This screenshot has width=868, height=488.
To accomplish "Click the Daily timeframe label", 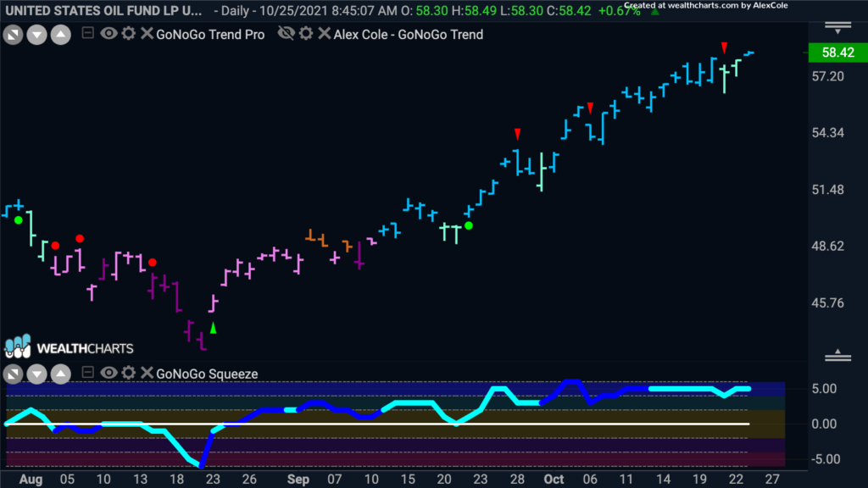I will [235, 10].
